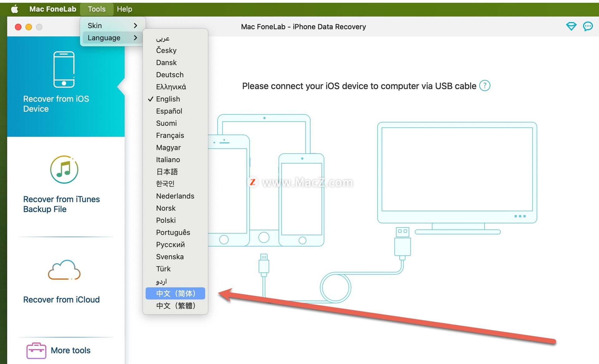This screenshot has height=364, width=599.
Task: Select the checked English language option
Action: tap(175, 99)
